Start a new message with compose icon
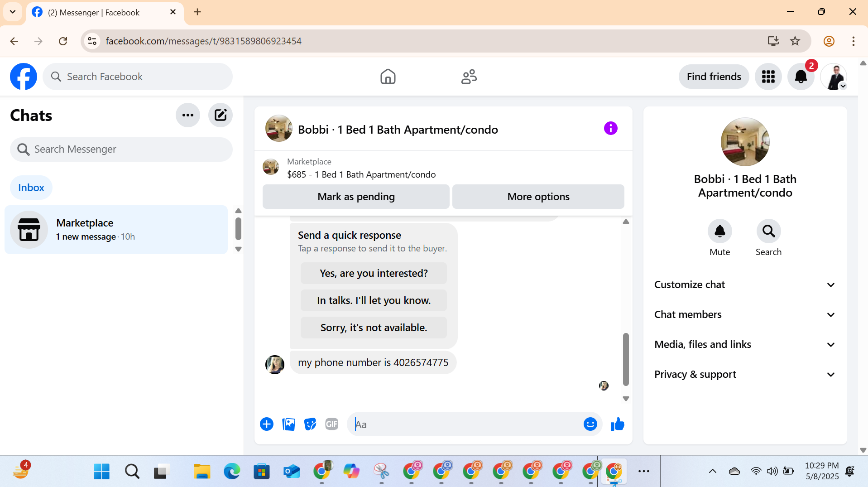This screenshot has width=868, height=487. [x=221, y=115]
